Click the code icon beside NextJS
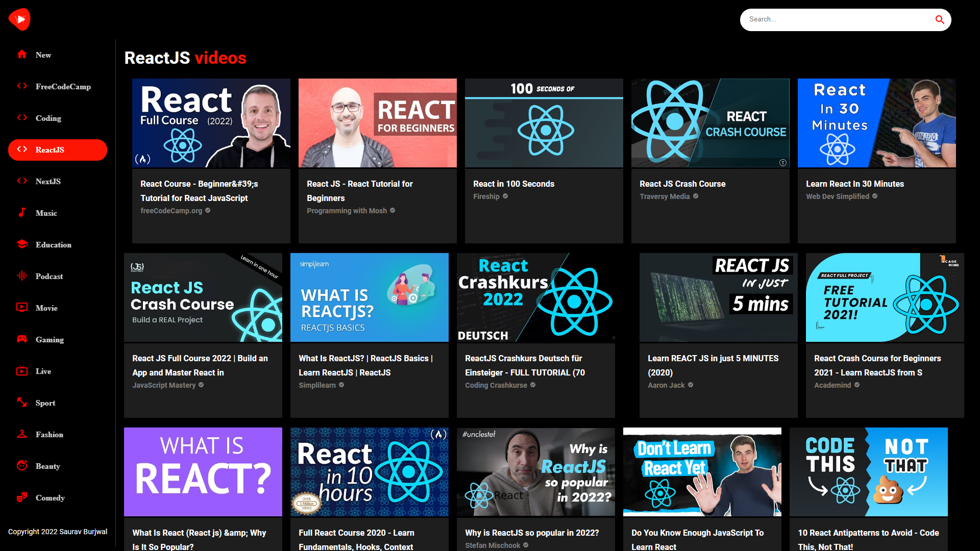Screen dimensions: 980x551 (22, 181)
